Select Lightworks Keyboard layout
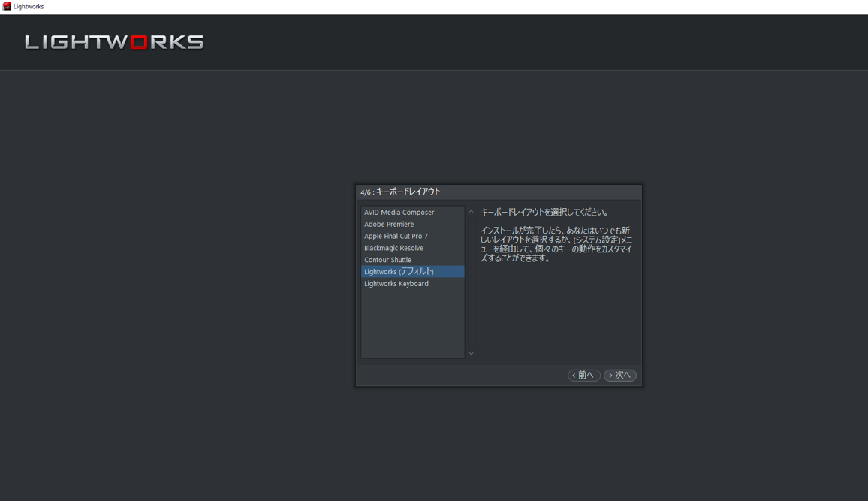Image resolution: width=868 pixels, height=501 pixels. tap(412, 283)
